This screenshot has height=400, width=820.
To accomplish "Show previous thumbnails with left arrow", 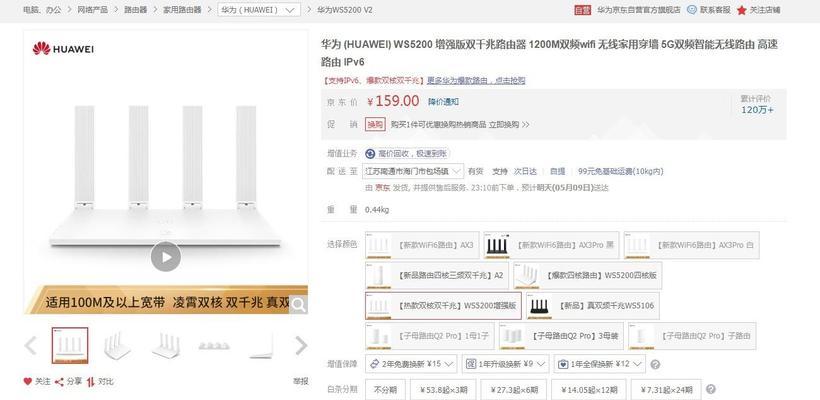I will click(x=31, y=345).
